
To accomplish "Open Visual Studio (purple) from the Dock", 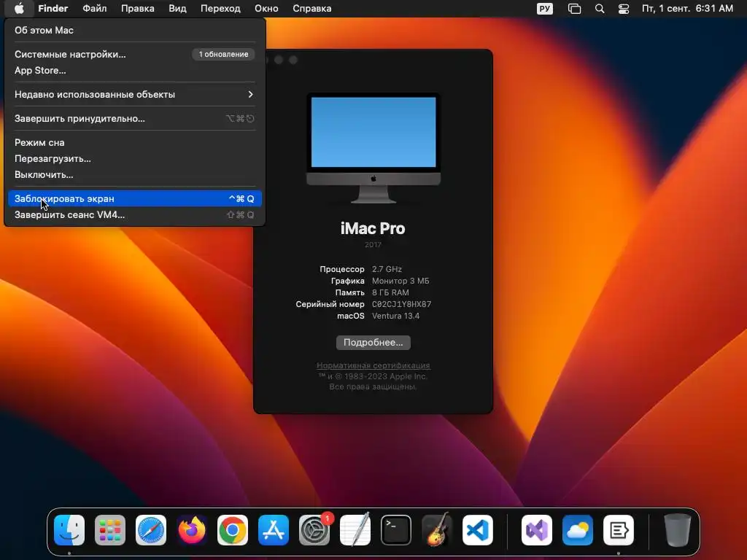I will pyautogui.click(x=537, y=529).
